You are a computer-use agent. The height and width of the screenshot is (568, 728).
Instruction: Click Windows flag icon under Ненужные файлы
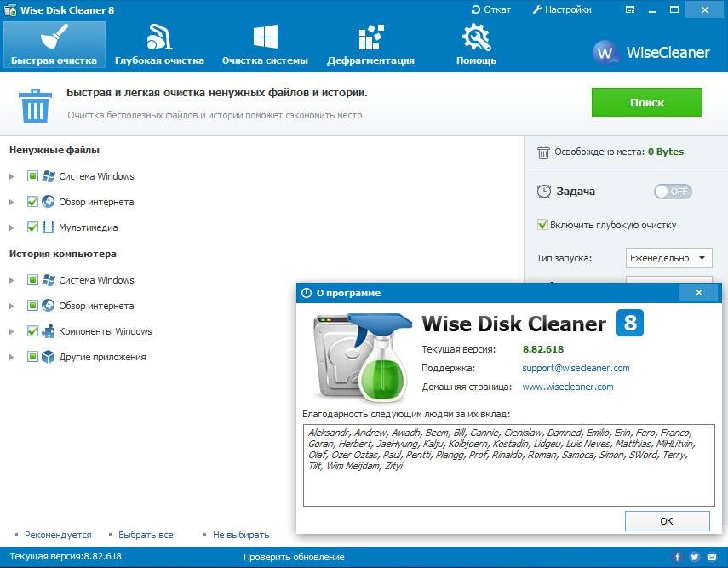pos(49,176)
